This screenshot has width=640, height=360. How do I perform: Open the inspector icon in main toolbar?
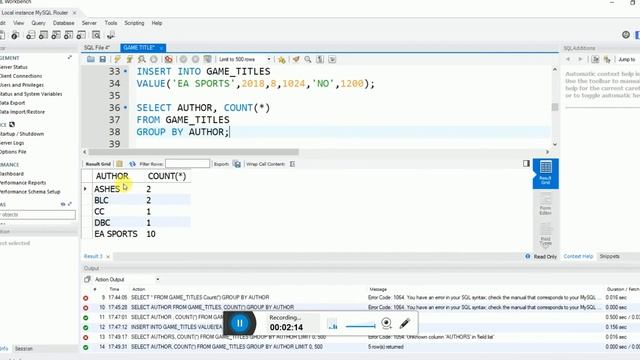tap(15, 36)
